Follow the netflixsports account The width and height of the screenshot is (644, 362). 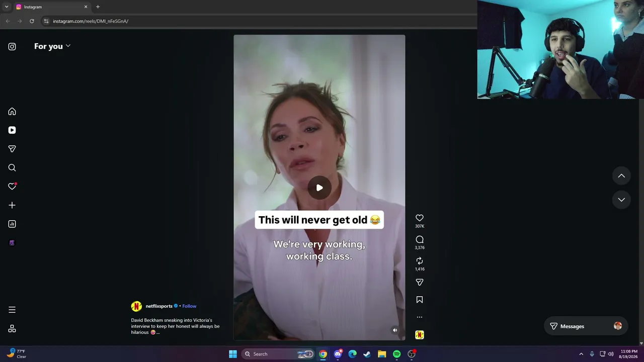coord(189,306)
